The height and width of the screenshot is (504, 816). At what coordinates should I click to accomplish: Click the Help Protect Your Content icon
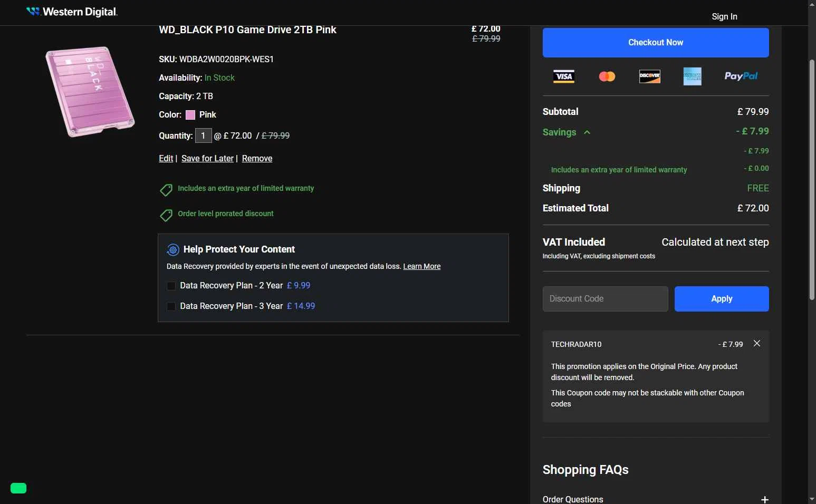click(173, 249)
